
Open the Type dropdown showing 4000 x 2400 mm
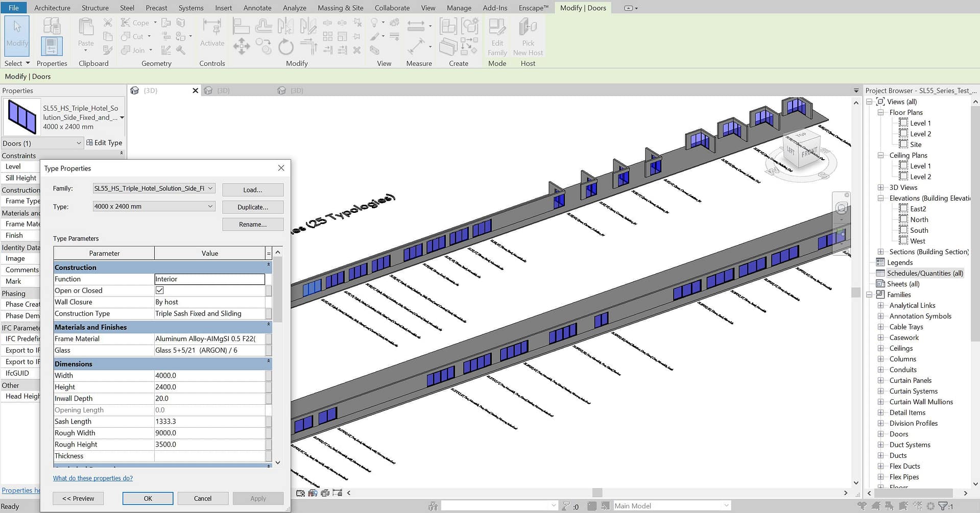[210, 206]
